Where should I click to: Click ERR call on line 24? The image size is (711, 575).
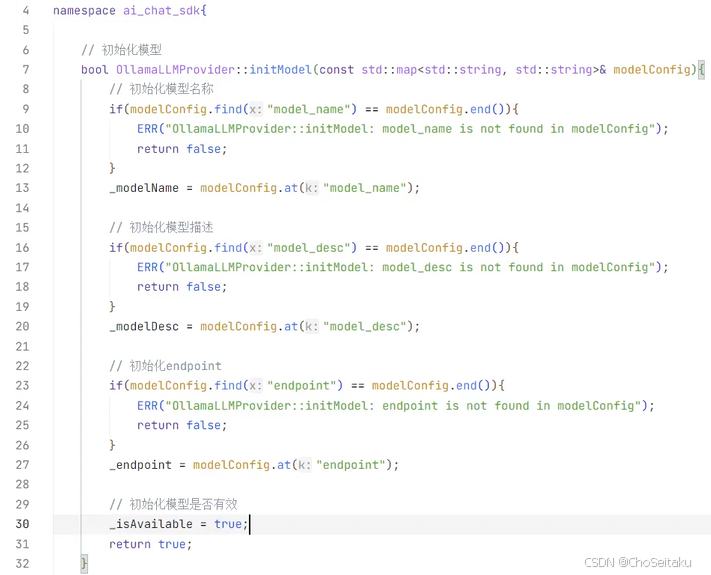pyautogui.click(x=147, y=405)
